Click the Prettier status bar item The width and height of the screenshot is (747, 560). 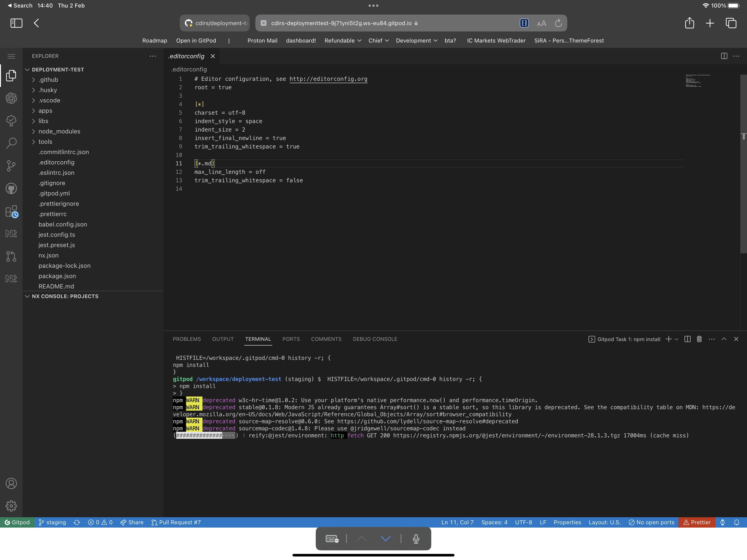(x=697, y=522)
